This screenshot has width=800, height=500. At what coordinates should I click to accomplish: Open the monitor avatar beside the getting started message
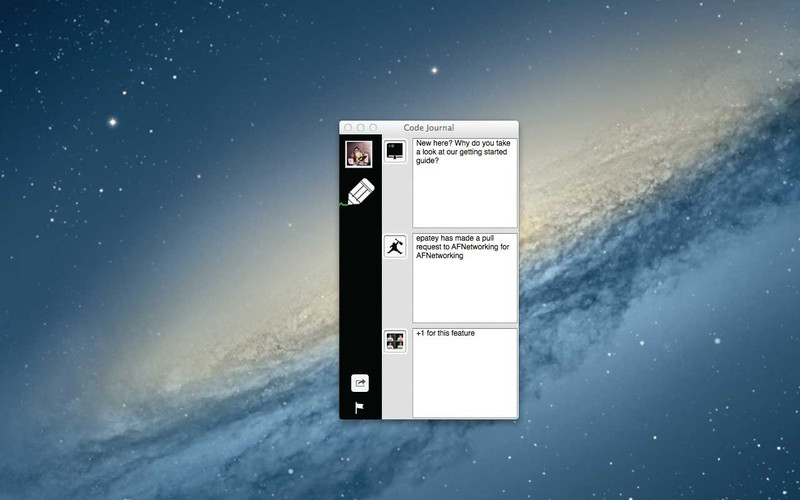coord(395,152)
